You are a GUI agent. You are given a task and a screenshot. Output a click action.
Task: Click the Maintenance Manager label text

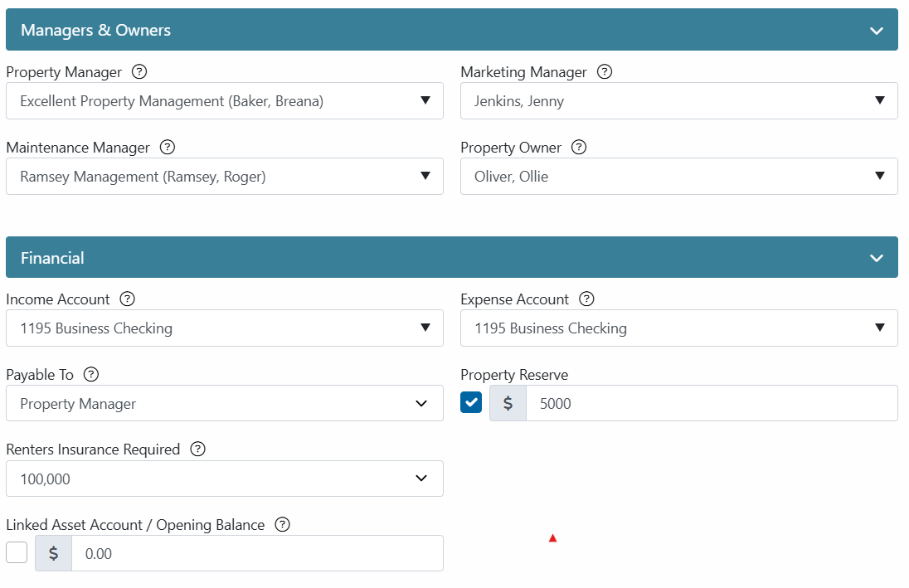[78, 148]
